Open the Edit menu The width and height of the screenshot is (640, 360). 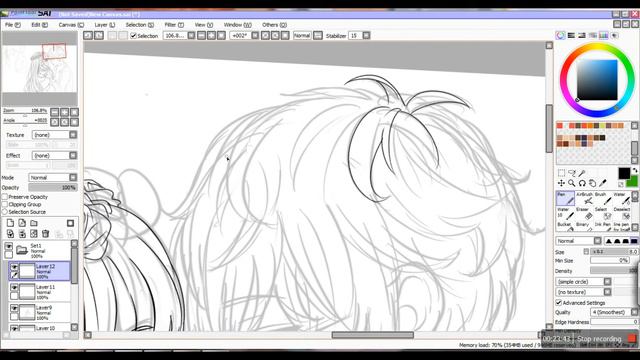pyautogui.click(x=39, y=25)
